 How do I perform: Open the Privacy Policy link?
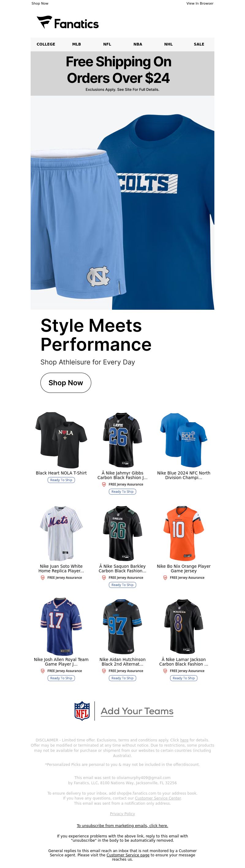(123, 813)
